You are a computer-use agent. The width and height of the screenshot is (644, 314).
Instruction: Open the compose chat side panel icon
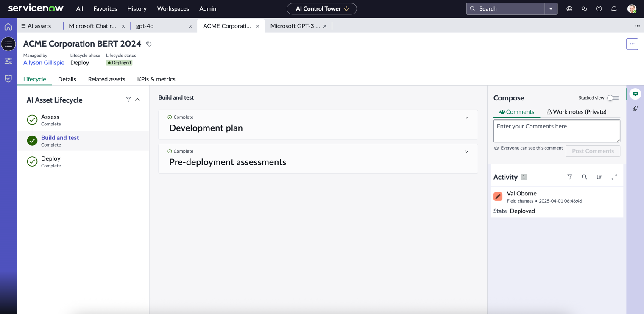click(635, 94)
